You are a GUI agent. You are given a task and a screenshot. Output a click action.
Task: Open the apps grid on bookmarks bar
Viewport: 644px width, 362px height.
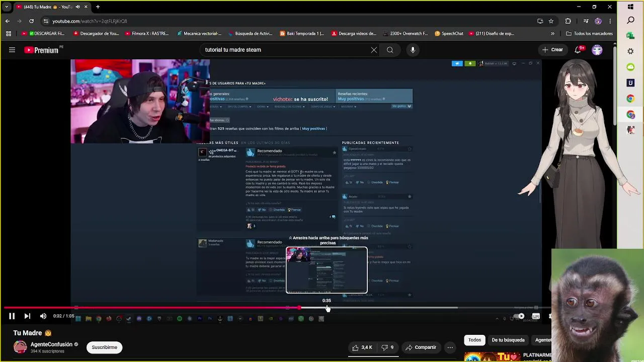9,34
